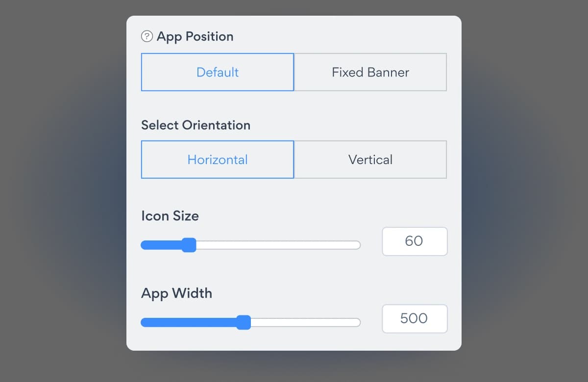Click the App Width heading label
The height and width of the screenshot is (382, 588).
176,293
